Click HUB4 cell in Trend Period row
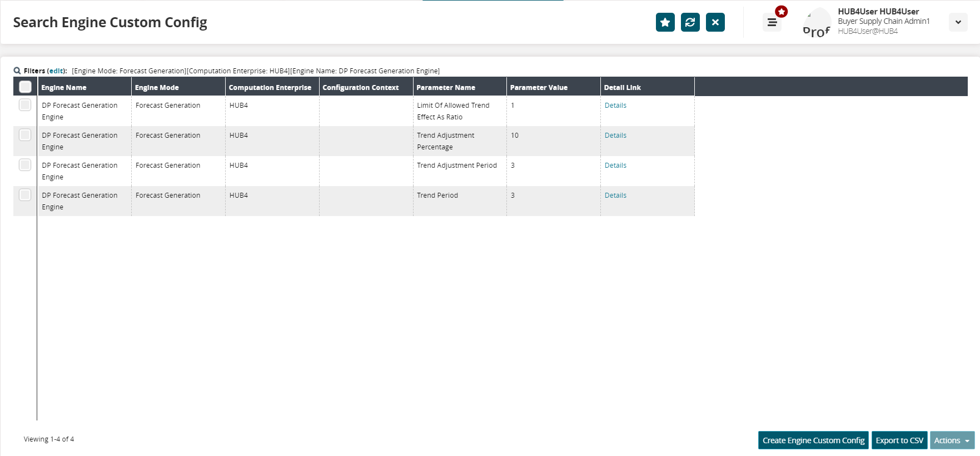 (x=272, y=201)
